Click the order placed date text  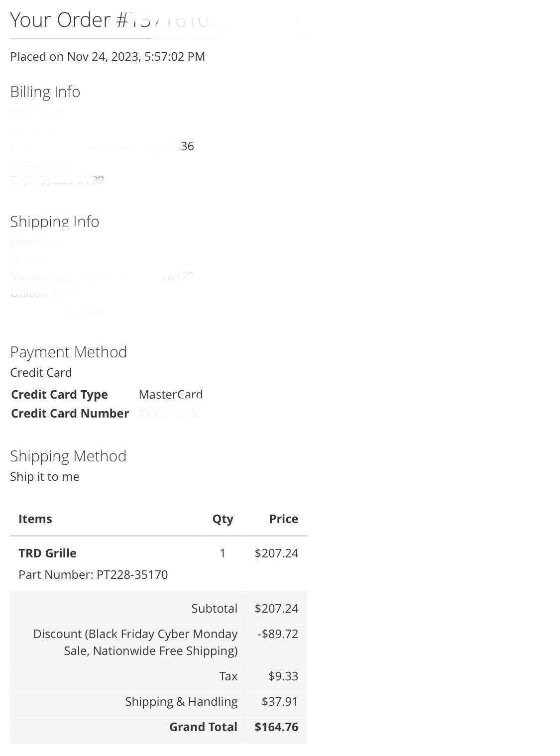pyautogui.click(x=108, y=56)
